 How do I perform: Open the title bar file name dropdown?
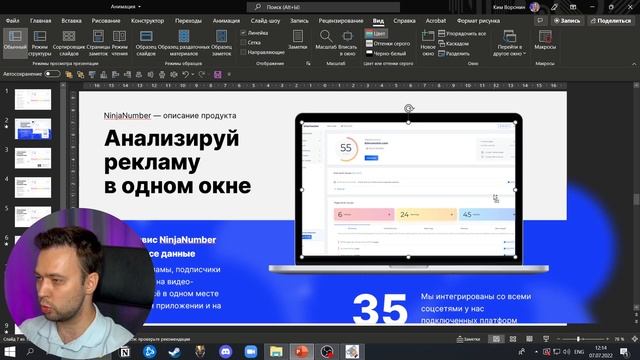coord(140,7)
